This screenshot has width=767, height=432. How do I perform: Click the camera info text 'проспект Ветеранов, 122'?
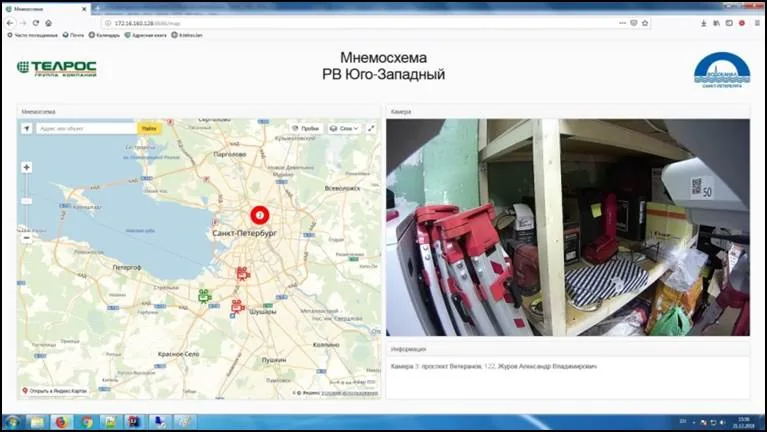[458, 366]
